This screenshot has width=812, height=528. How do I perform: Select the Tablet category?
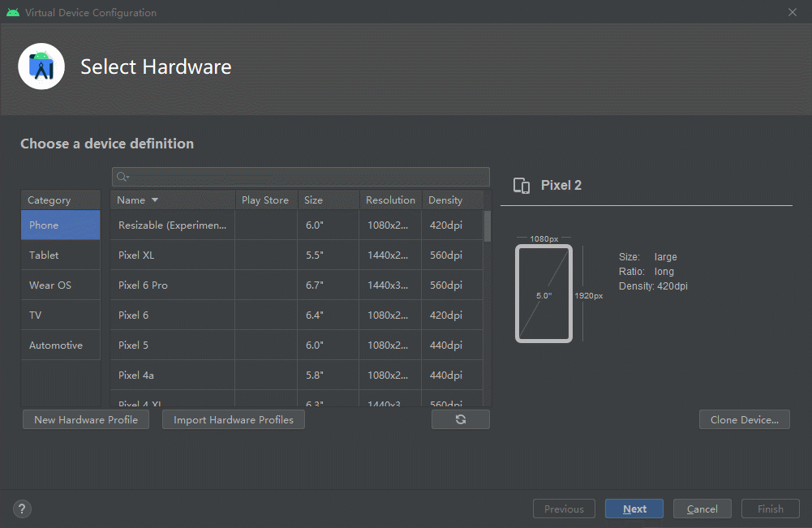pyautogui.click(x=60, y=255)
